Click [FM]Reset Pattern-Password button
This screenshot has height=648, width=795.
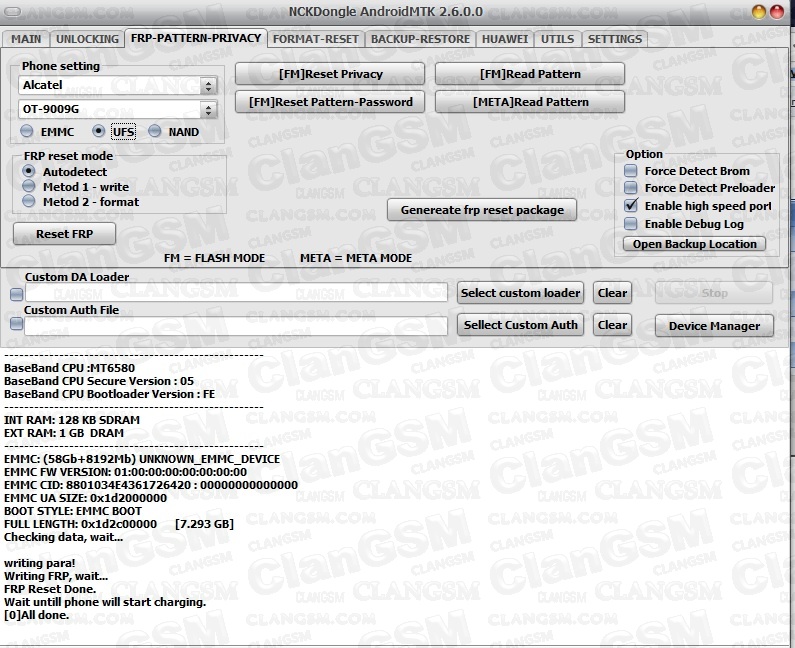330,102
